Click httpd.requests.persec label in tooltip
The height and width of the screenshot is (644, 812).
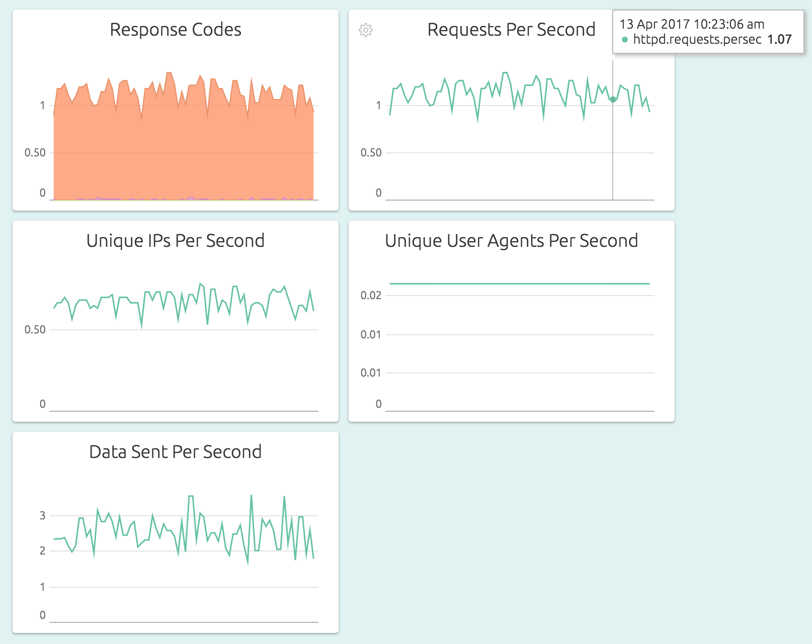(697, 39)
